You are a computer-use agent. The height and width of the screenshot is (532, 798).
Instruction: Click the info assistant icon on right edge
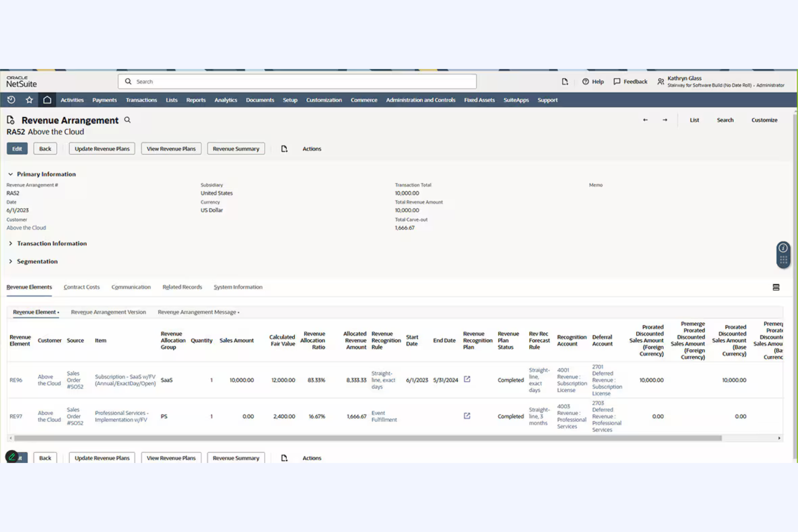(783, 248)
